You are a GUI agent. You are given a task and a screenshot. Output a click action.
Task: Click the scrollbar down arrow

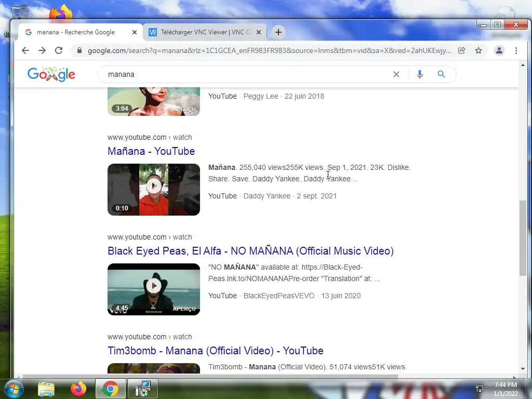pos(523,369)
